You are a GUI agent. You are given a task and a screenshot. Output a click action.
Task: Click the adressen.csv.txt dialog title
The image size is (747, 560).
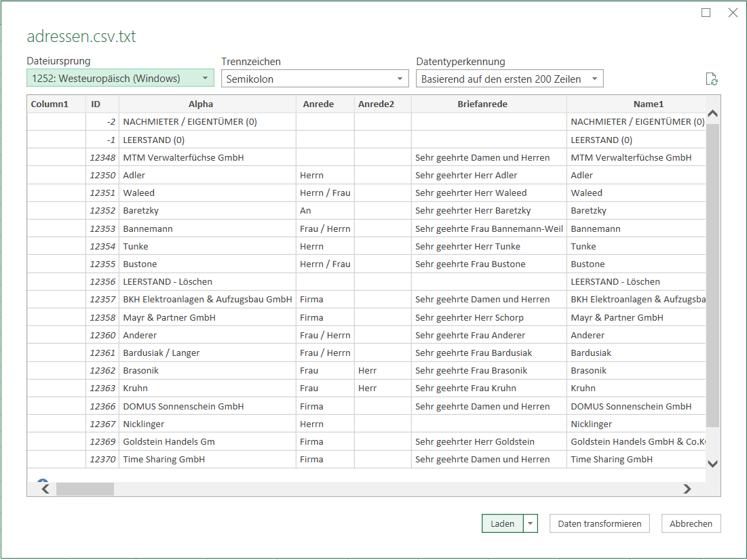tap(81, 36)
